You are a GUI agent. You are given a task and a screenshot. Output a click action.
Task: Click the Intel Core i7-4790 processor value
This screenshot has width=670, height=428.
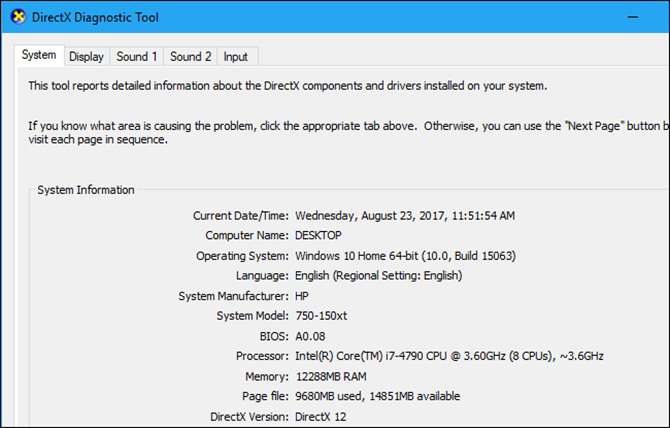448,356
